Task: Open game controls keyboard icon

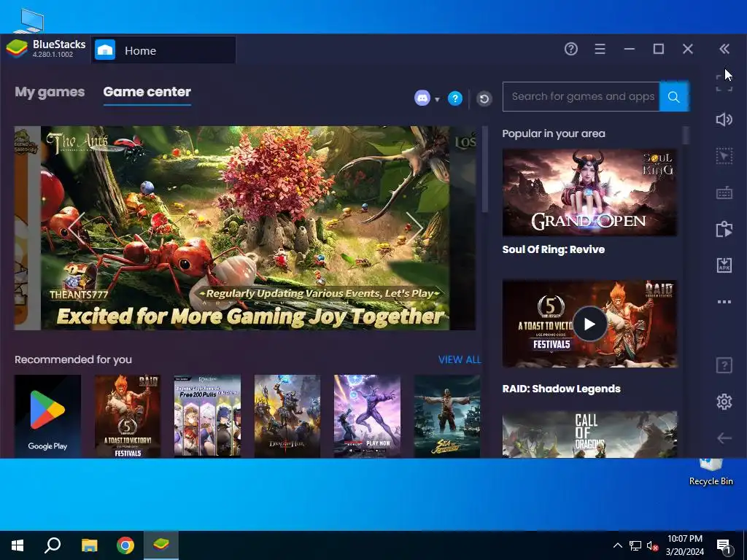Action: coord(724,192)
